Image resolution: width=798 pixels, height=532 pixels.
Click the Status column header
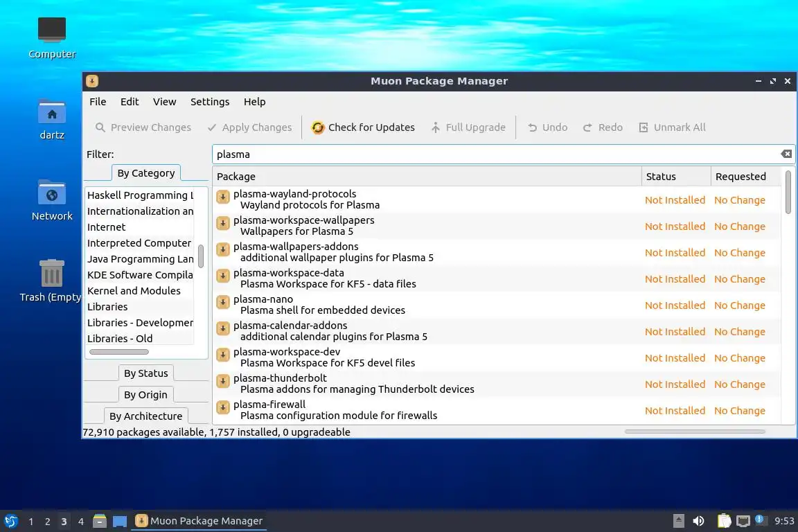676,177
